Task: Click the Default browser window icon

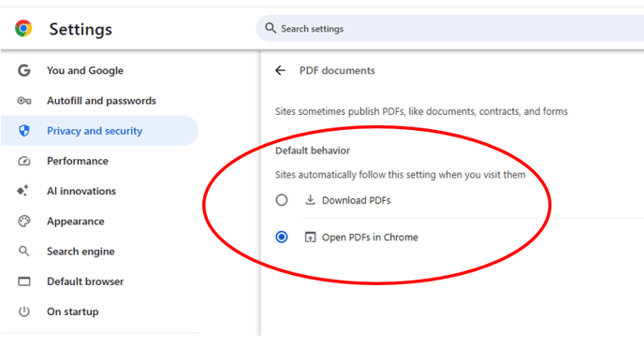Action: pos(23,281)
